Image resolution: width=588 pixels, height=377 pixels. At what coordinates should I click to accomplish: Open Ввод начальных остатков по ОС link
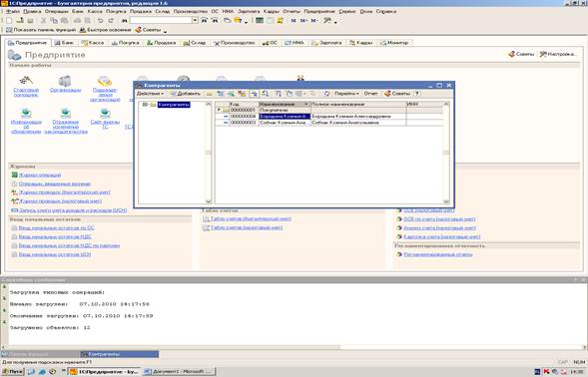(x=57, y=227)
